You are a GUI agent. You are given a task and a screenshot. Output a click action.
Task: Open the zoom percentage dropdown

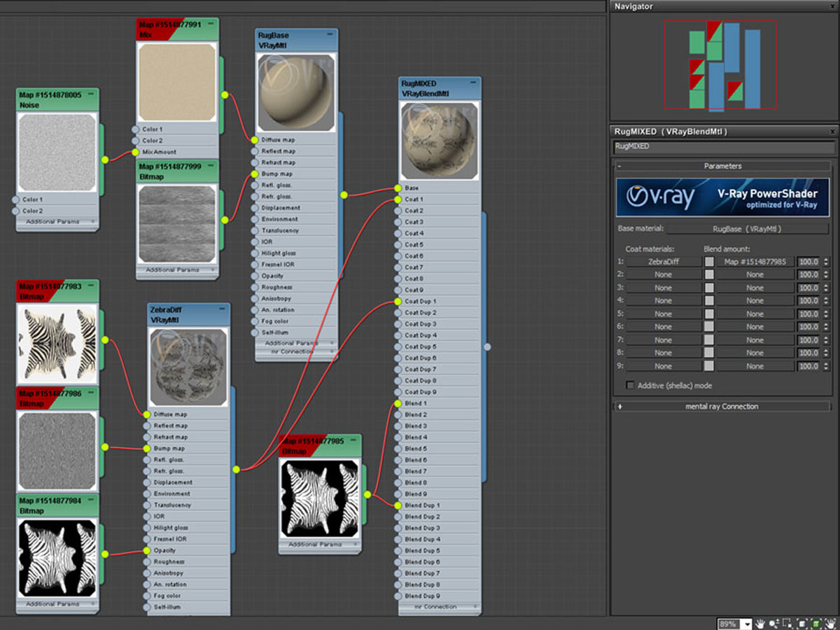pyautogui.click(x=747, y=624)
